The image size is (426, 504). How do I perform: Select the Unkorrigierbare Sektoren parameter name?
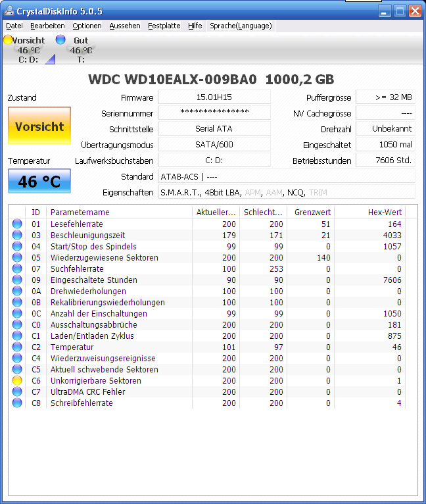point(96,380)
